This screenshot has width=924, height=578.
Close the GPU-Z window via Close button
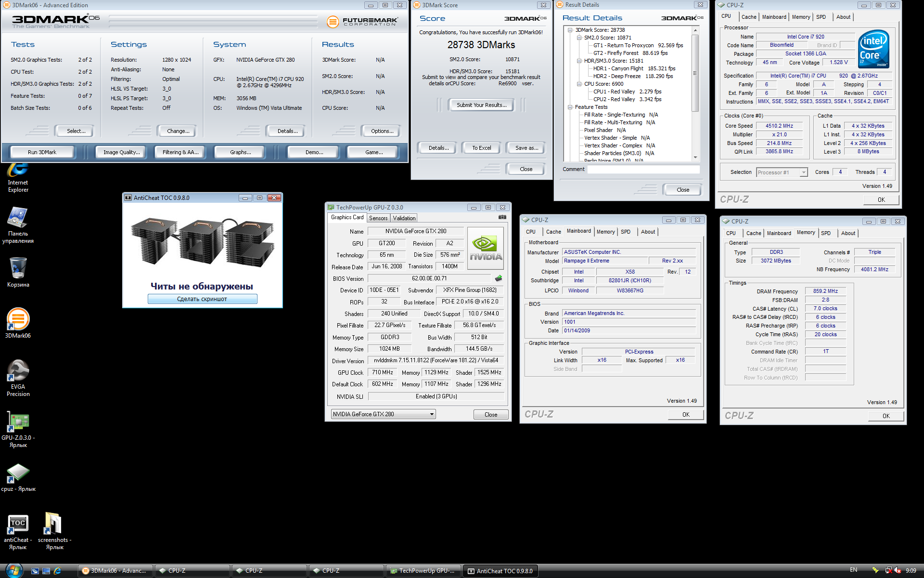coord(491,415)
